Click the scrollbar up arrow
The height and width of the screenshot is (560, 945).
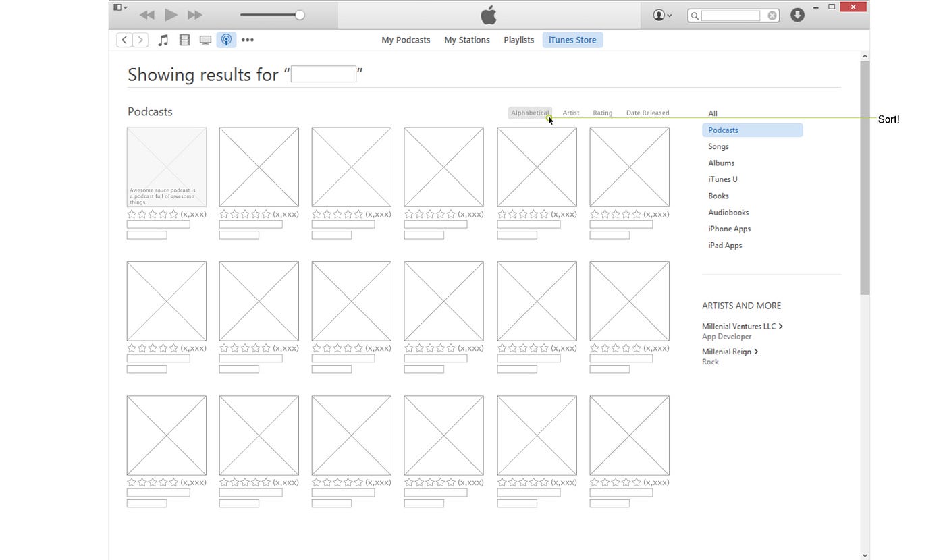coord(865,57)
